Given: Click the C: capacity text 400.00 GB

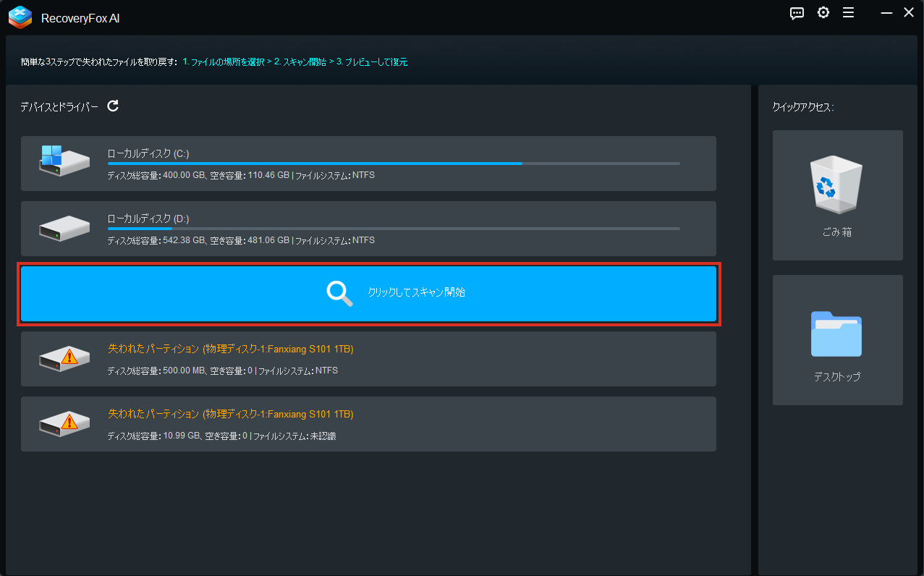Looking at the screenshot, I should click(x=241, y=175).
